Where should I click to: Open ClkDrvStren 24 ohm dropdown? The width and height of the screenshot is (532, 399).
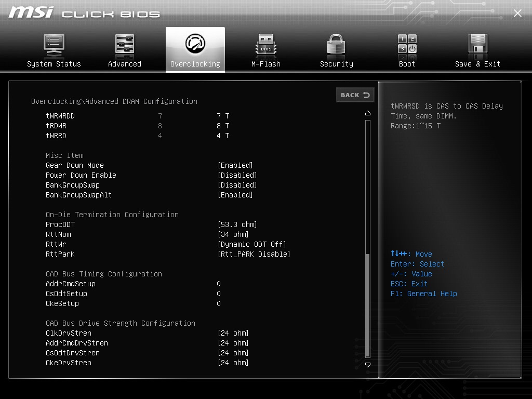[233, 333]
